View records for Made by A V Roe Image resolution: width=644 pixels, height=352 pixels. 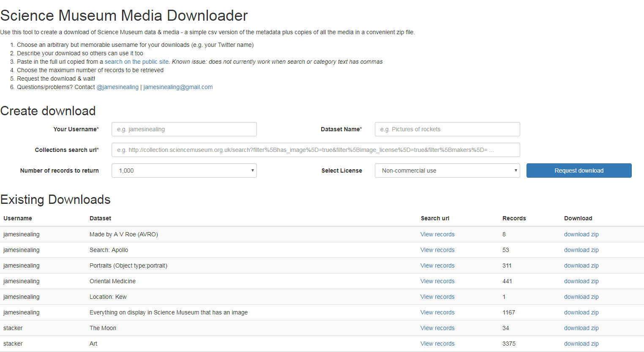point(437,234)
